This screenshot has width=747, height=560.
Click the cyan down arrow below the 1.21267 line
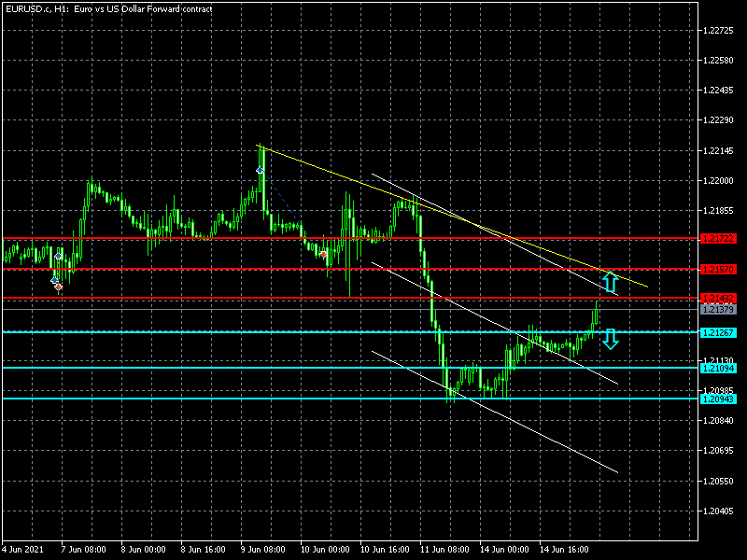tap(611, 339)
